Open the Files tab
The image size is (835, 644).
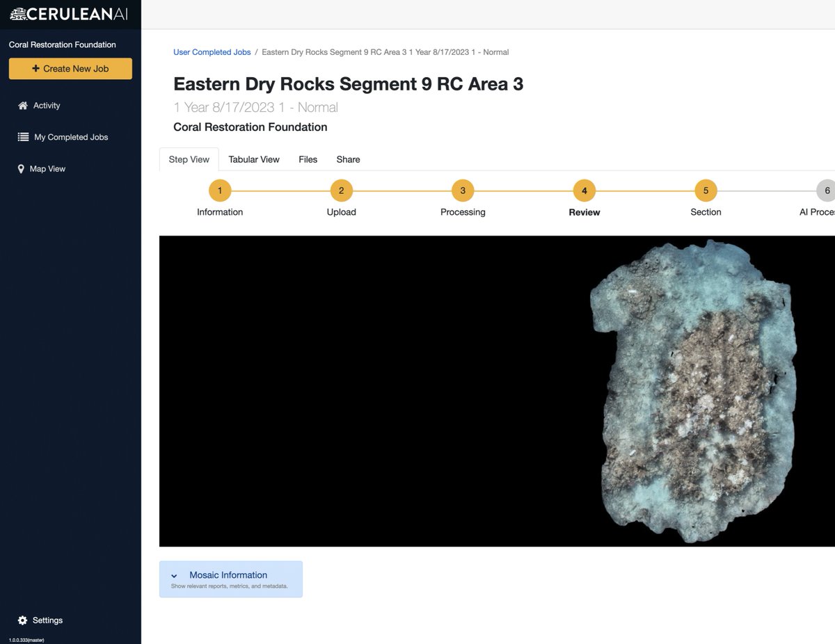coord(308,159)
